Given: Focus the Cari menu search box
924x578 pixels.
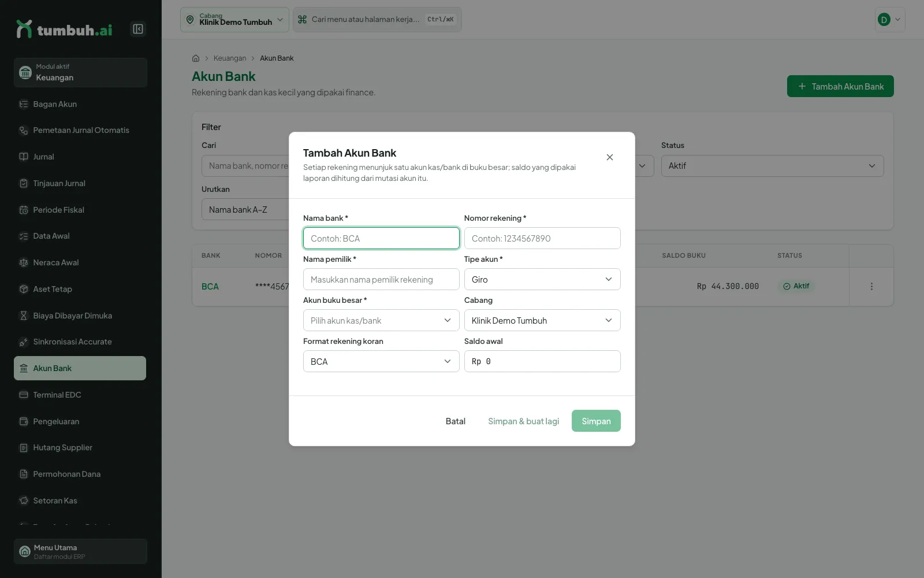Looking at the screenshot, I should (377, 20).
